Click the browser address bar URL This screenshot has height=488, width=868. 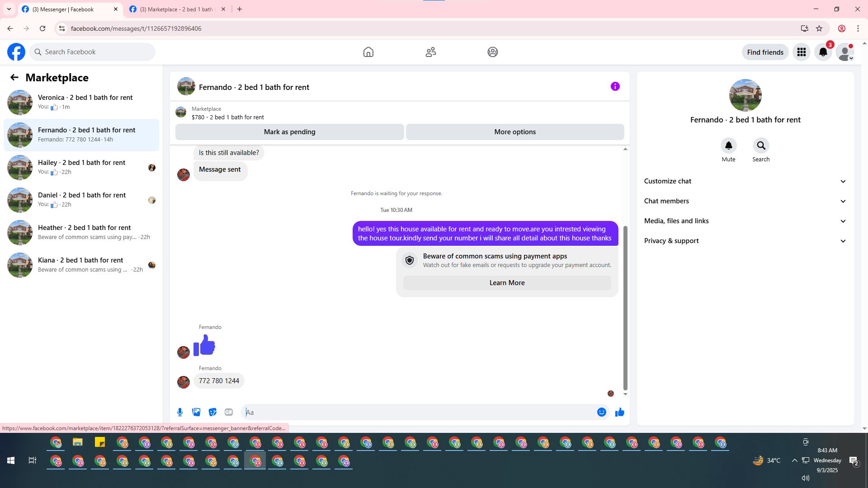136,28
